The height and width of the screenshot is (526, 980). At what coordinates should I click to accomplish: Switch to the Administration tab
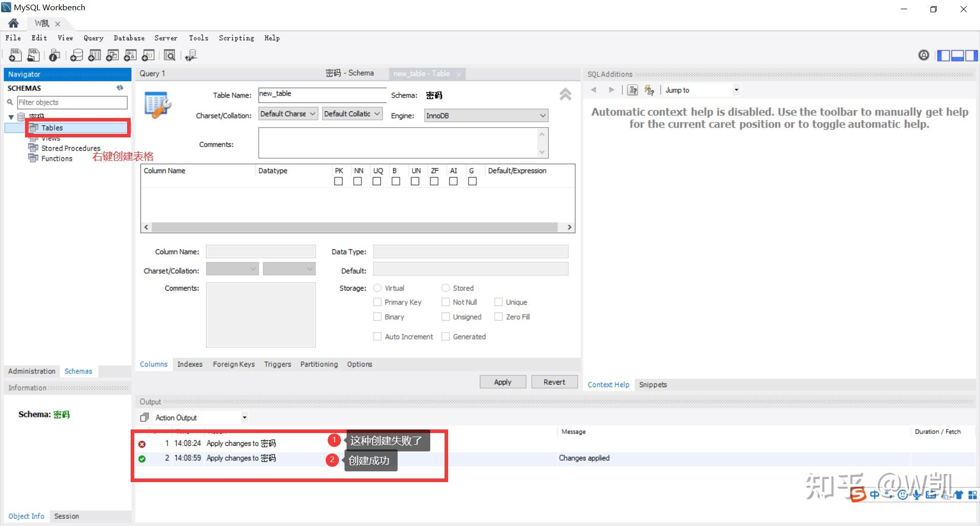click(x=32, y=371)
